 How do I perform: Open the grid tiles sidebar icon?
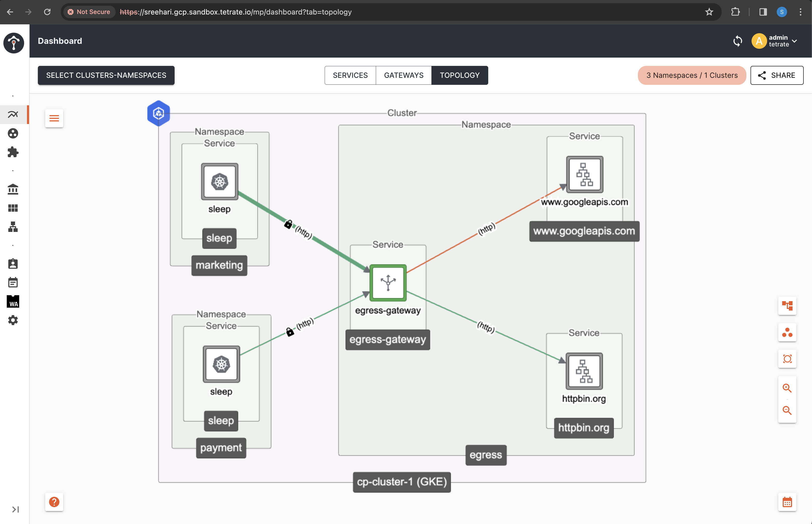13,208
